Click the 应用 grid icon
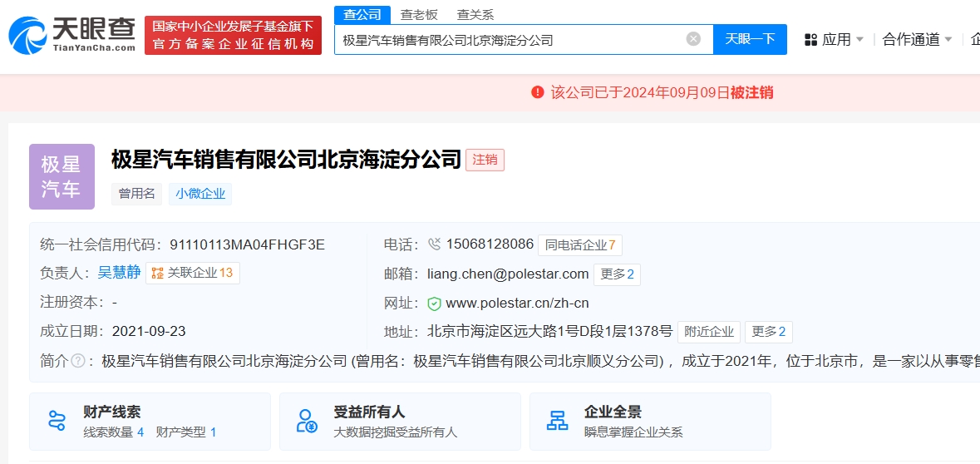This screenshot has width=980, height=464. (810, 40)
